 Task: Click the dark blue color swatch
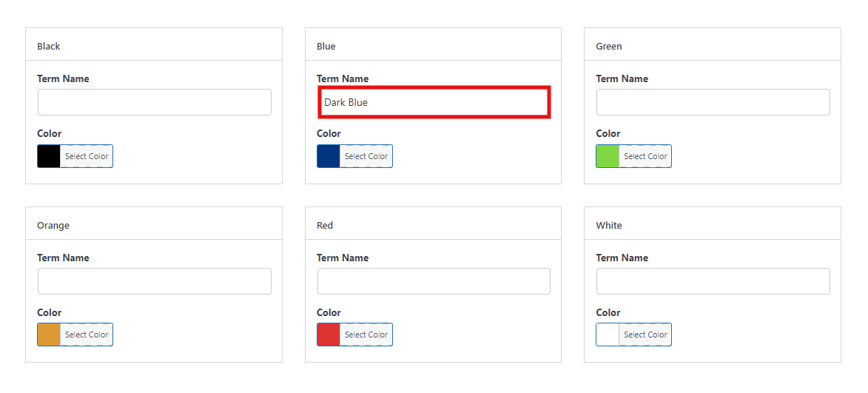point(329,156)
